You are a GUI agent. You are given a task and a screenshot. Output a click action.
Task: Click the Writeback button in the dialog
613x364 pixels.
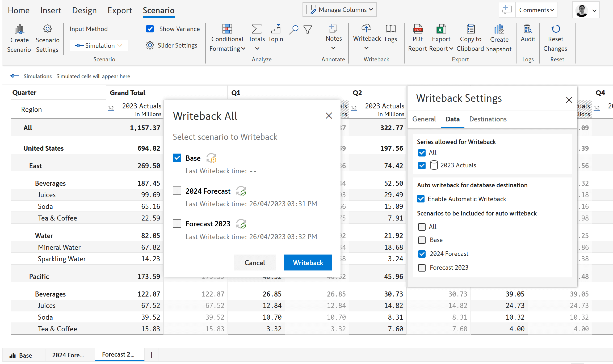tap(308, 263)
